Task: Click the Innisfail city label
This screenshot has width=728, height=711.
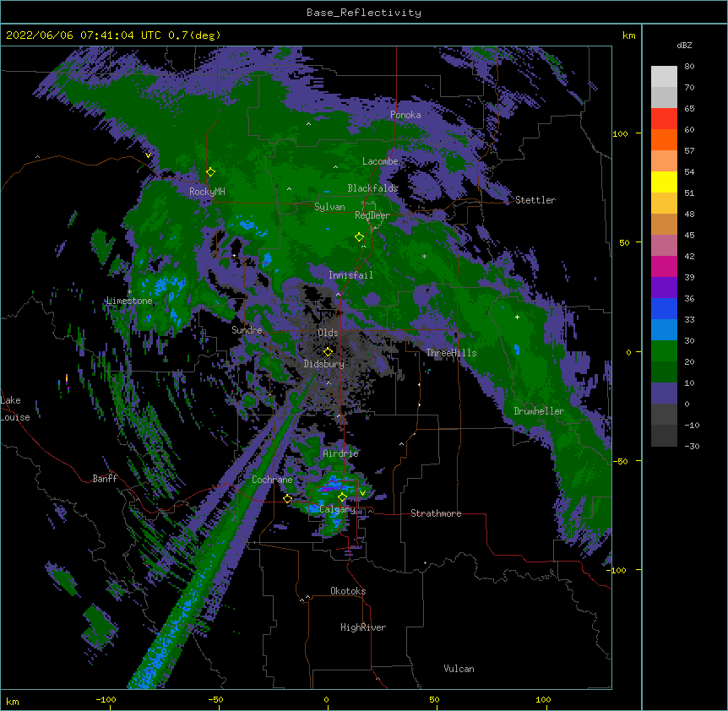Action: (x=350, y=275)
